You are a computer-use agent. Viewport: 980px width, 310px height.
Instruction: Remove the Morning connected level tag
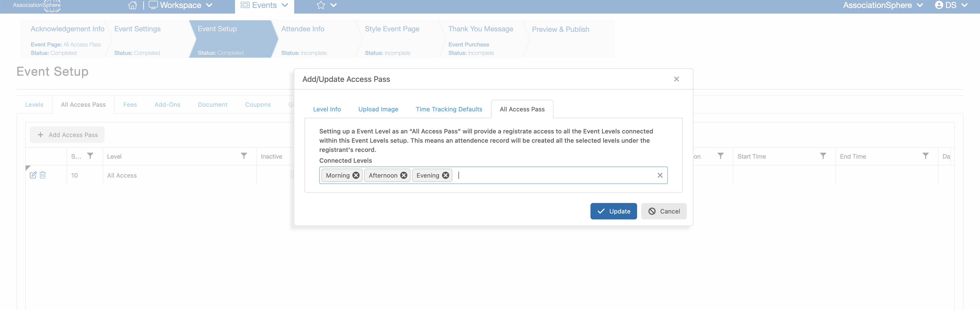pos(356,175)
